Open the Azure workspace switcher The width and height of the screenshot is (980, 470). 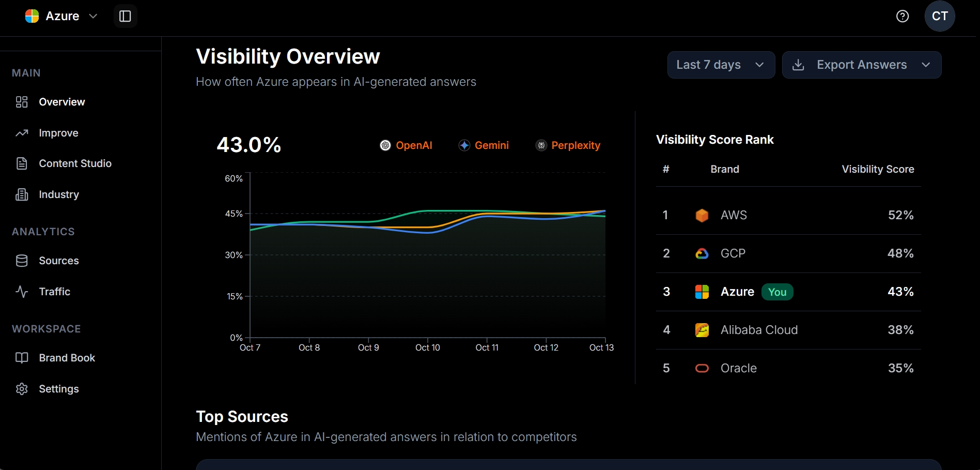pyautogui.click(x=60, y=16)
